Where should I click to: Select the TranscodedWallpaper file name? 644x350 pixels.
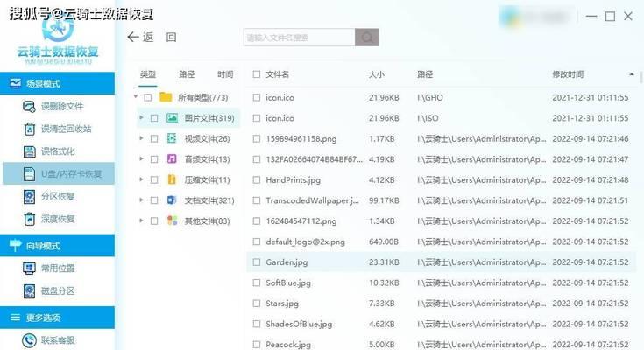coord(312,200)
